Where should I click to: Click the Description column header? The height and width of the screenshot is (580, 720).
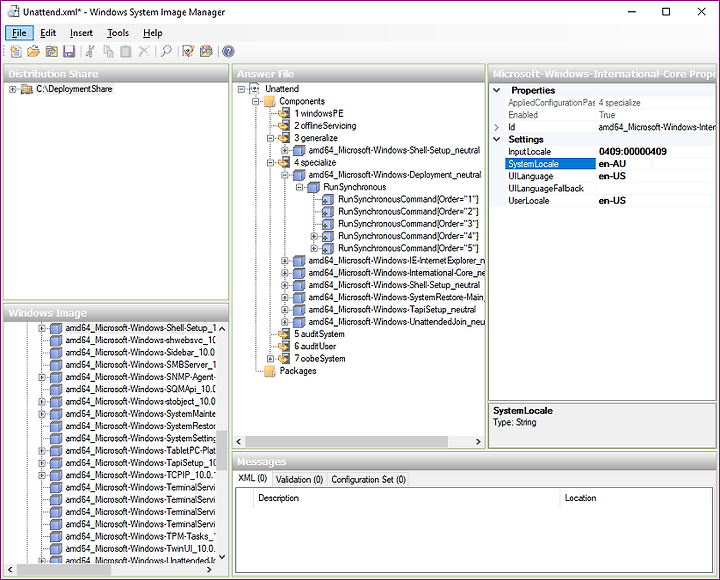[x=406, y=498]
